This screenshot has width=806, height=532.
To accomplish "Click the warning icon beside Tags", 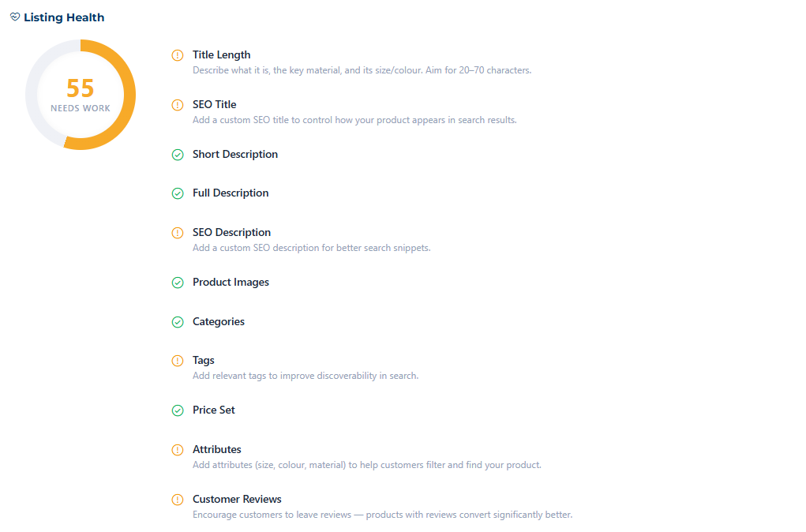I will (x=178, y=361).
